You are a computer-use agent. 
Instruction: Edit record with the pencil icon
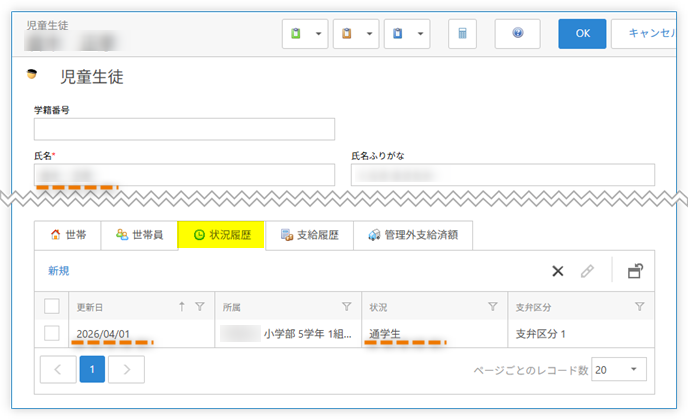click(587, 271)
